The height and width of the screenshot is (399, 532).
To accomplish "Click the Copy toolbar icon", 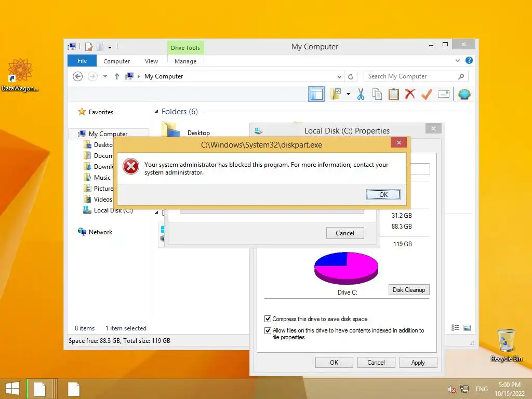I will [377, 94].
